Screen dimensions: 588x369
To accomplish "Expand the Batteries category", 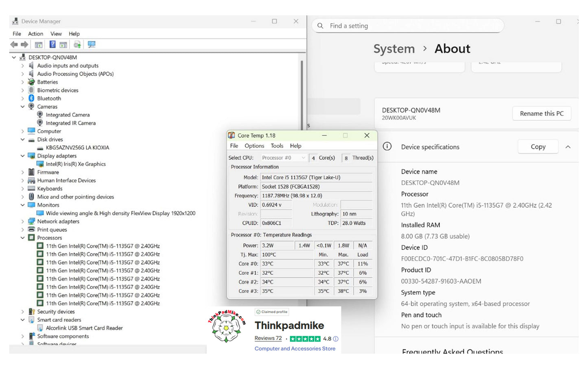I will click(x=22, y=82).
